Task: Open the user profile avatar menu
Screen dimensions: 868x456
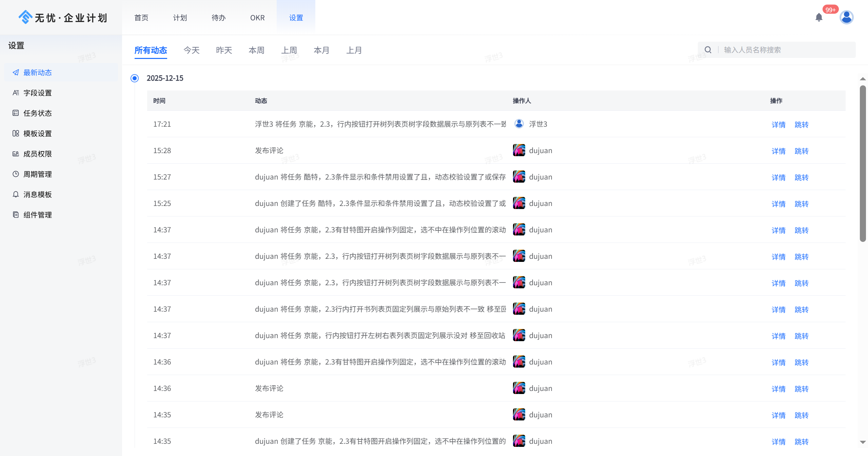Action: (846, 17)
